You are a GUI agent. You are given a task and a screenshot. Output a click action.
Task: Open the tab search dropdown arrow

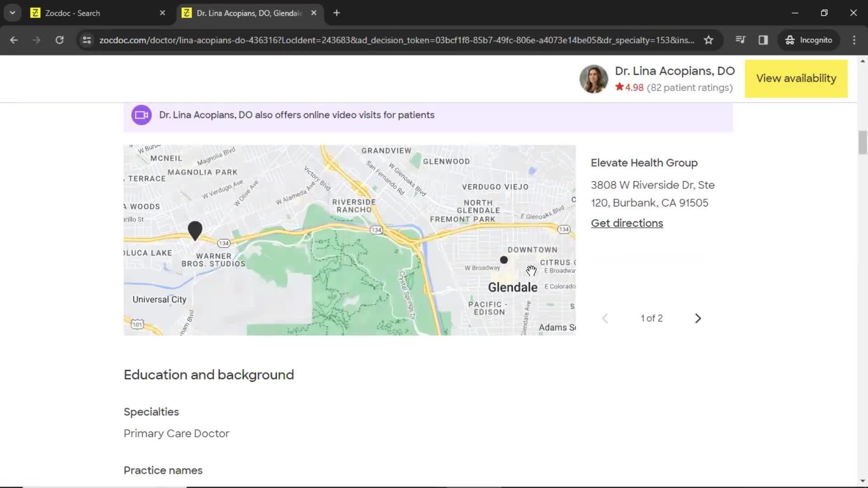click(12, 13)
